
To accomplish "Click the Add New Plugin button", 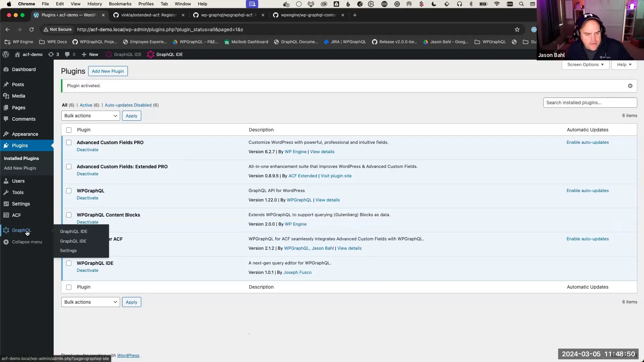I will coord(108,71).
